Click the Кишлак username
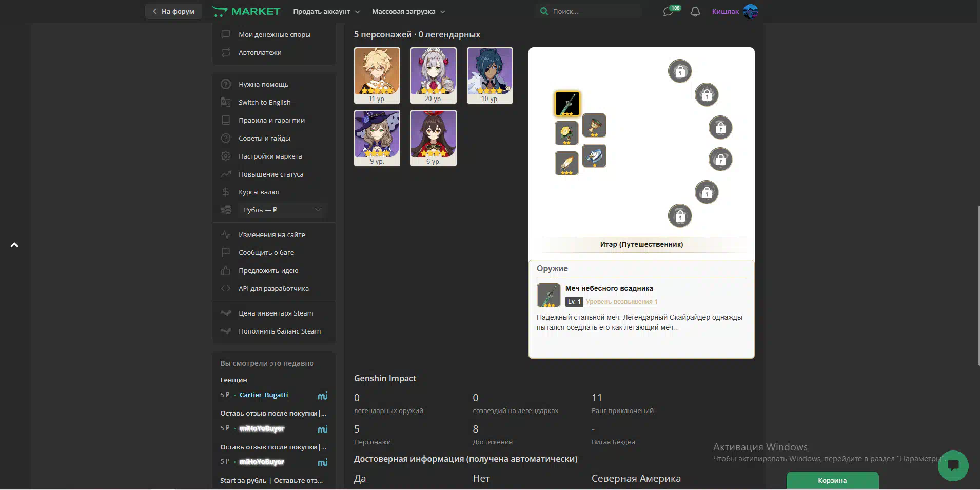The width and height of the screenshot is (980, 490). tap(725, 11)
